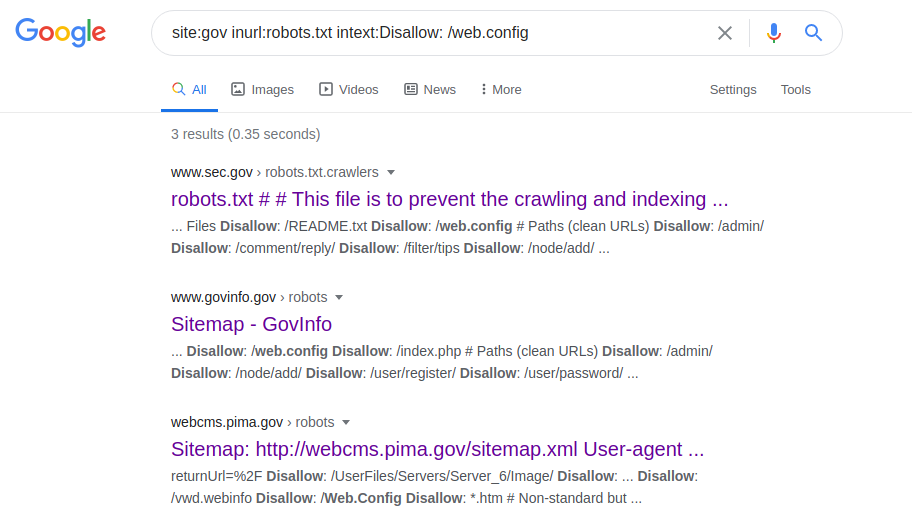
Task: Click the pima.gov snippet mentioning /UserFiles/Servers
Action: click(434, 488)
